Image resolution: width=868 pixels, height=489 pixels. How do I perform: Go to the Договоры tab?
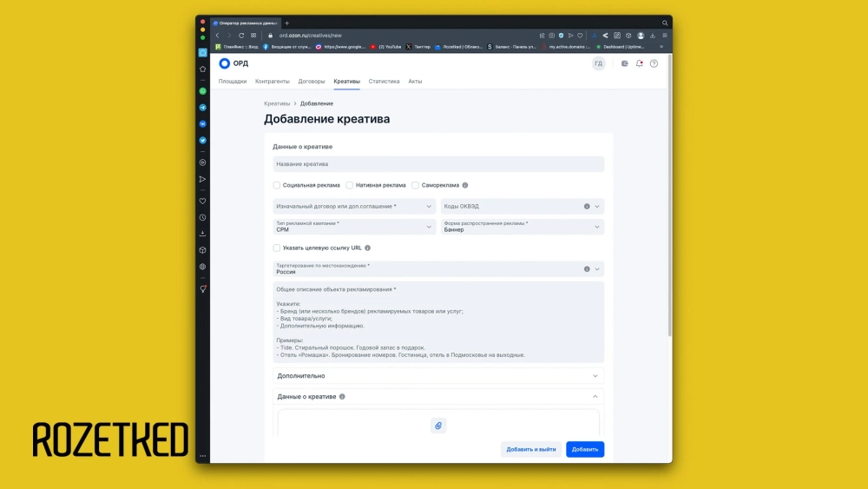pyautogui.click(x=312, y=82)
